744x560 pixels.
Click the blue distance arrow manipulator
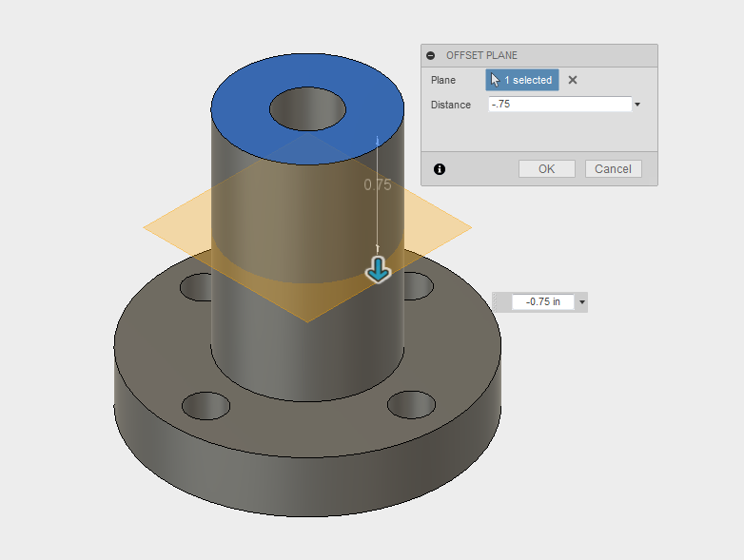[378, 270]
